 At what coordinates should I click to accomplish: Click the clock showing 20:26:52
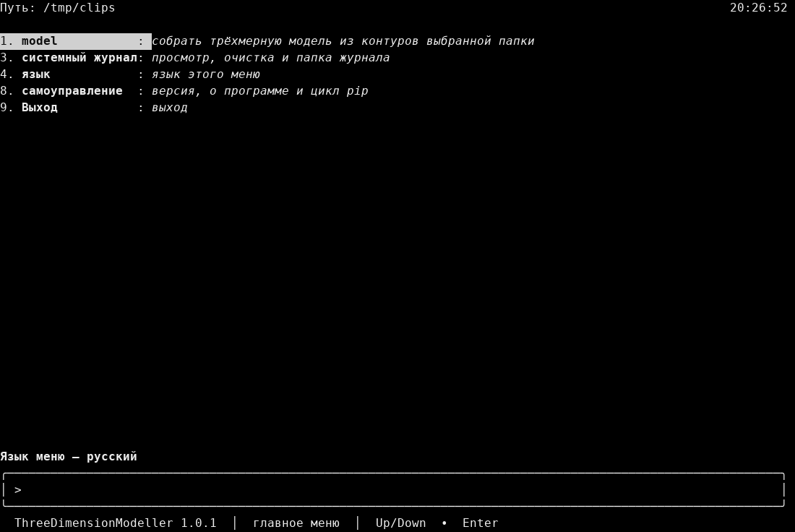(x=758, y=8)
